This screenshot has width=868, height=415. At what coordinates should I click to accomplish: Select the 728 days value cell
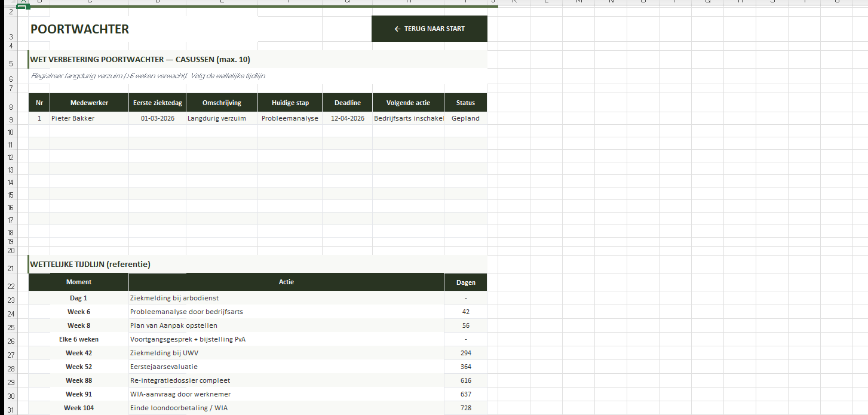(465, 408)
